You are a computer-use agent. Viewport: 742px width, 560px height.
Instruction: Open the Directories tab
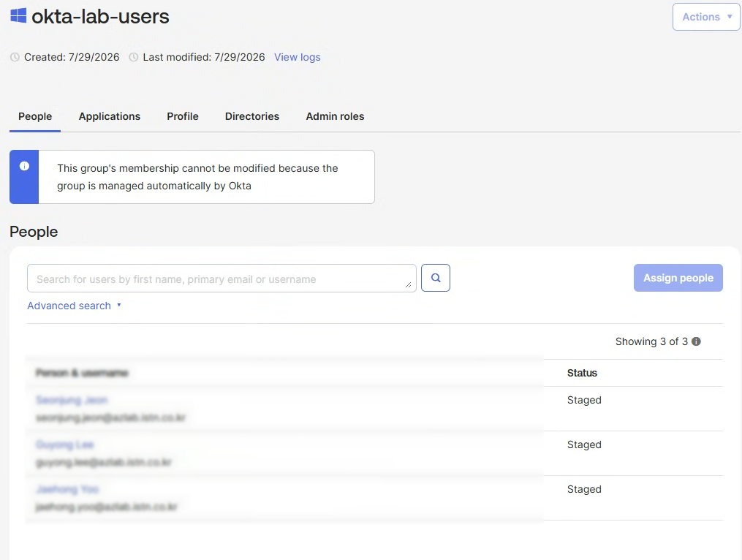252,116
